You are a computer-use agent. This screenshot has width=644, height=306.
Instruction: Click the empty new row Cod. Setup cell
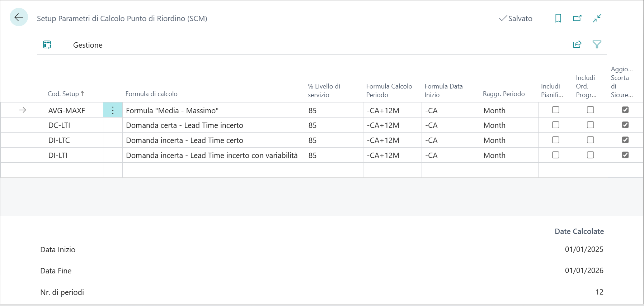tap(74, 170)
